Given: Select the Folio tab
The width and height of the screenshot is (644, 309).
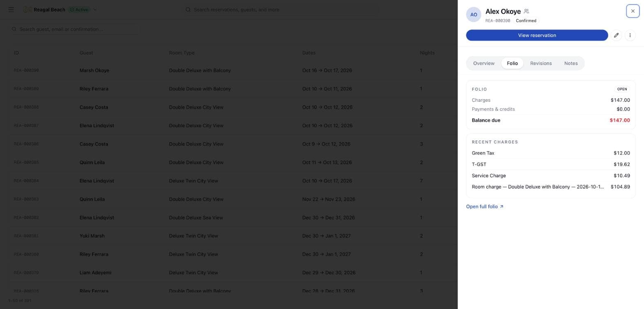Looking at the screenshot, I should 512,63.
